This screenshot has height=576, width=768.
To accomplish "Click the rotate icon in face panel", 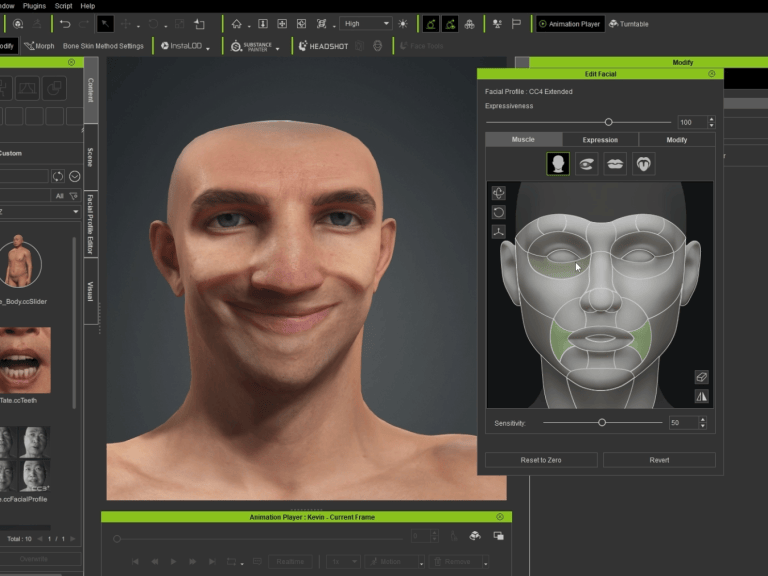I will point(499,212).
